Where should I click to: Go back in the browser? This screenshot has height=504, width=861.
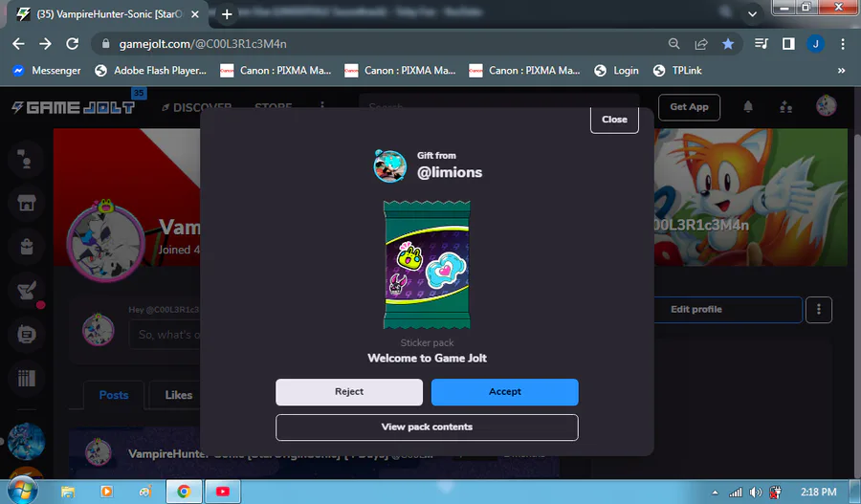click(18, 44)
